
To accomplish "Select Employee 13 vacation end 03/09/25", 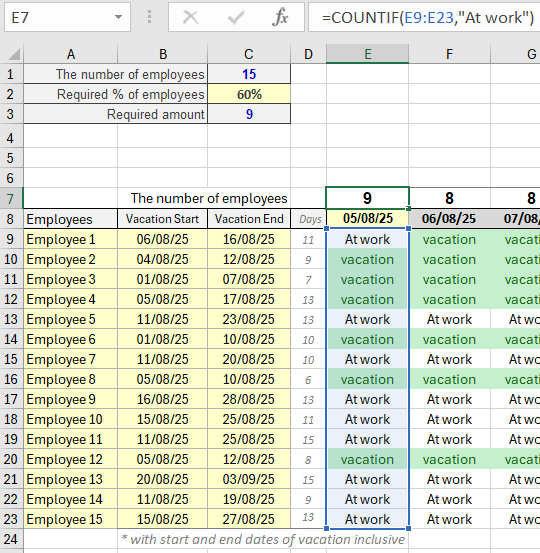I will (x=249, y=479).
